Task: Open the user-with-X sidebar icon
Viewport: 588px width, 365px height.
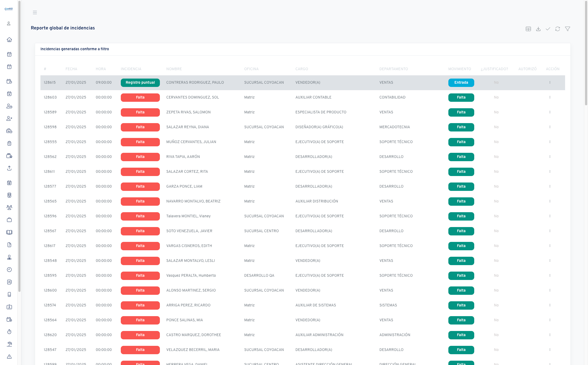Action: (9, 119)
